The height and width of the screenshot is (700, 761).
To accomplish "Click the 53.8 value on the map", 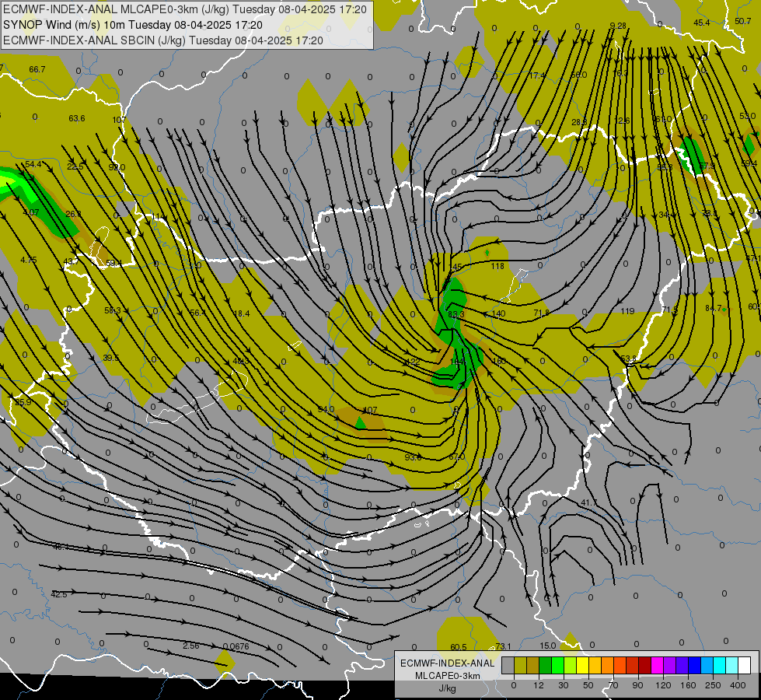I will (x=629, y=359).
